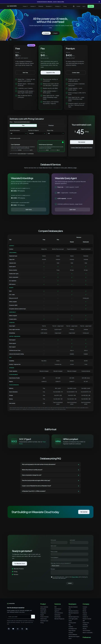Click Get started under estimated cost
The height and width of the screenshot is (644, 101).
82,142
